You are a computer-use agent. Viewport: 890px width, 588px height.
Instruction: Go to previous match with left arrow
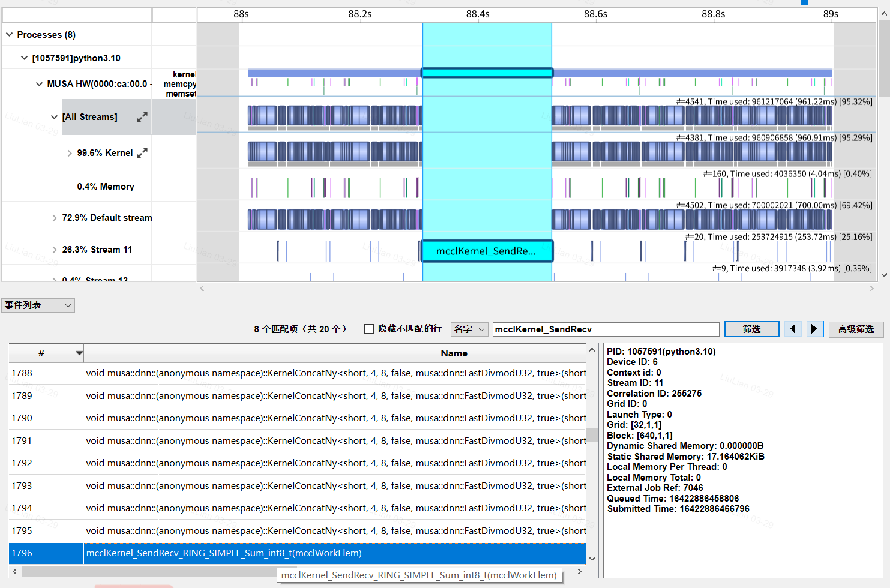click(x=793, y=329)
